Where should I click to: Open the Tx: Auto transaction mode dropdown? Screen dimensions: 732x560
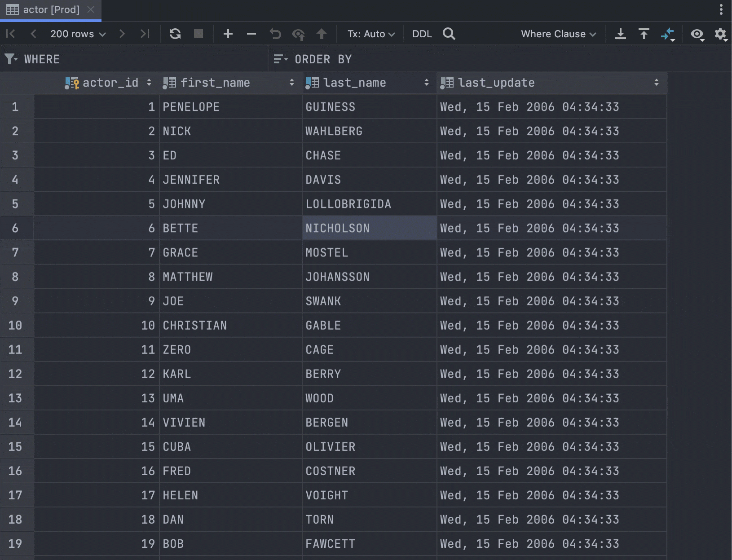point(371,34)
